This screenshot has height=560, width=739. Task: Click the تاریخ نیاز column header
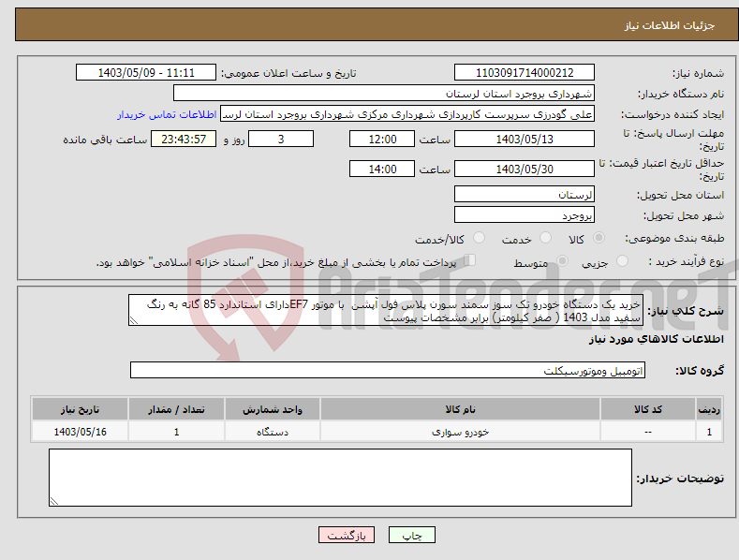coord(81,409)
